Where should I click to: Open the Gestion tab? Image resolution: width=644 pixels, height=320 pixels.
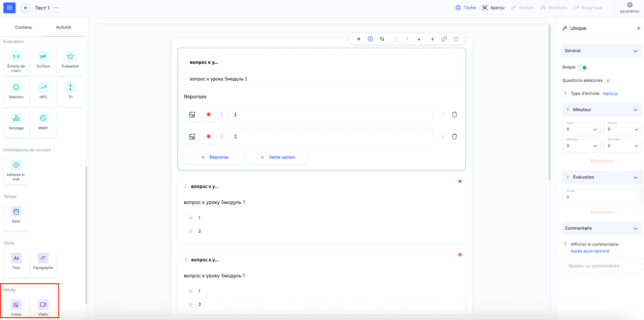pos(522,8)
